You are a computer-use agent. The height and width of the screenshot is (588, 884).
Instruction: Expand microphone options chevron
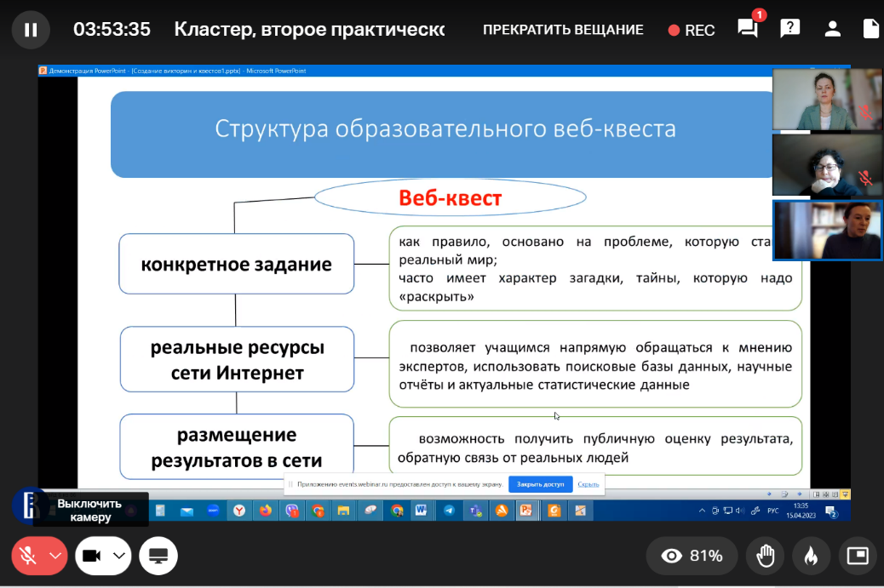point(56,557)
